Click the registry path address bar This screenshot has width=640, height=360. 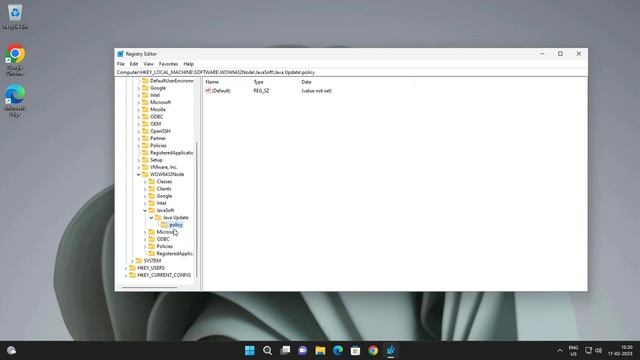pos(351,72)
